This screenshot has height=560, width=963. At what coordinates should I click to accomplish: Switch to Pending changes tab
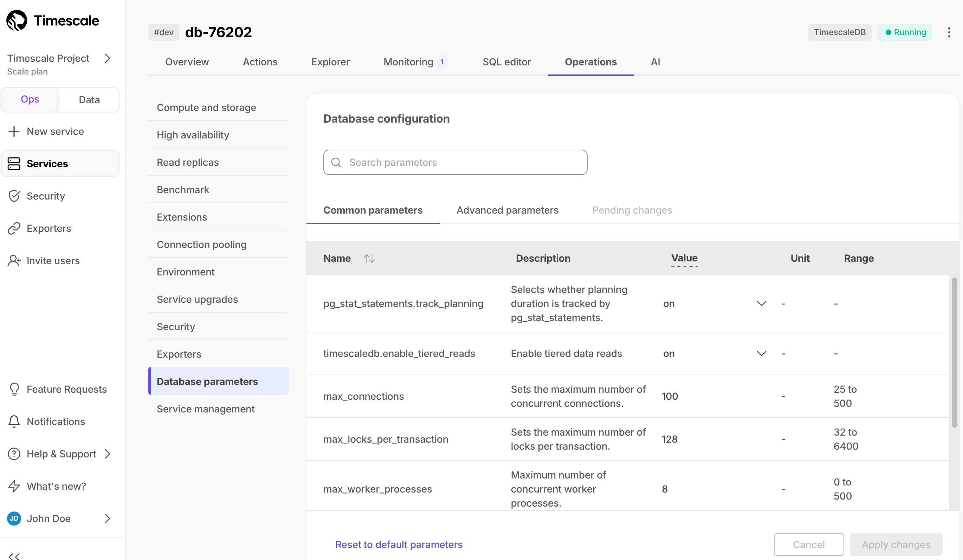(x=632, y=210)
